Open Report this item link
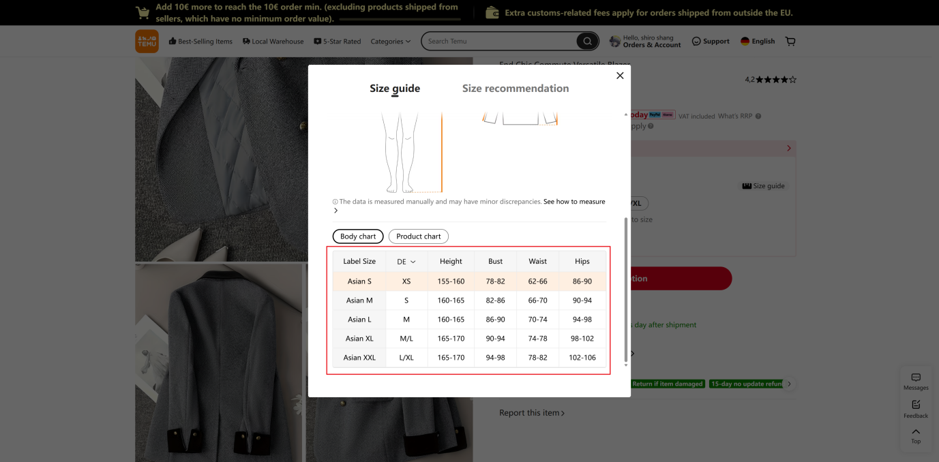Viewport: 939px width, 462px height. pos(532,413)
